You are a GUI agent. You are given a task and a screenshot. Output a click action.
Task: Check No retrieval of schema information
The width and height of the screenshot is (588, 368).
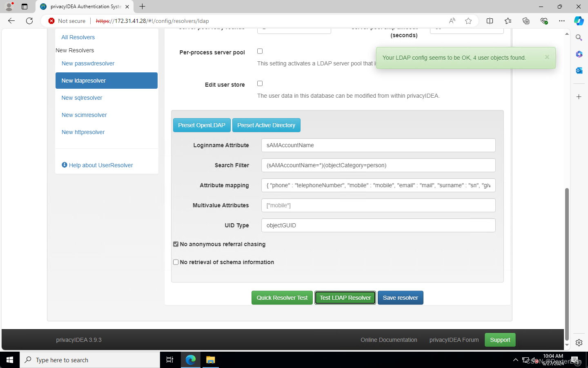coord(176,262)
